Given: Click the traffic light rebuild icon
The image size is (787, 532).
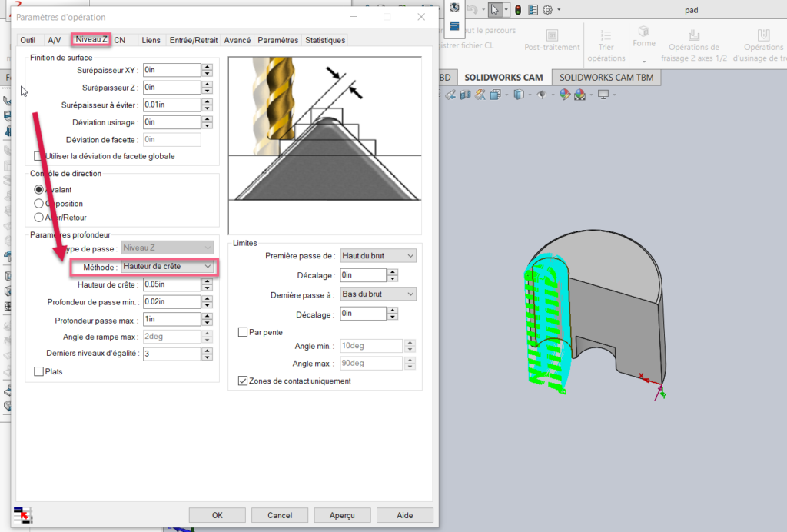Looking at the screenshot, I should coord(518,10).
